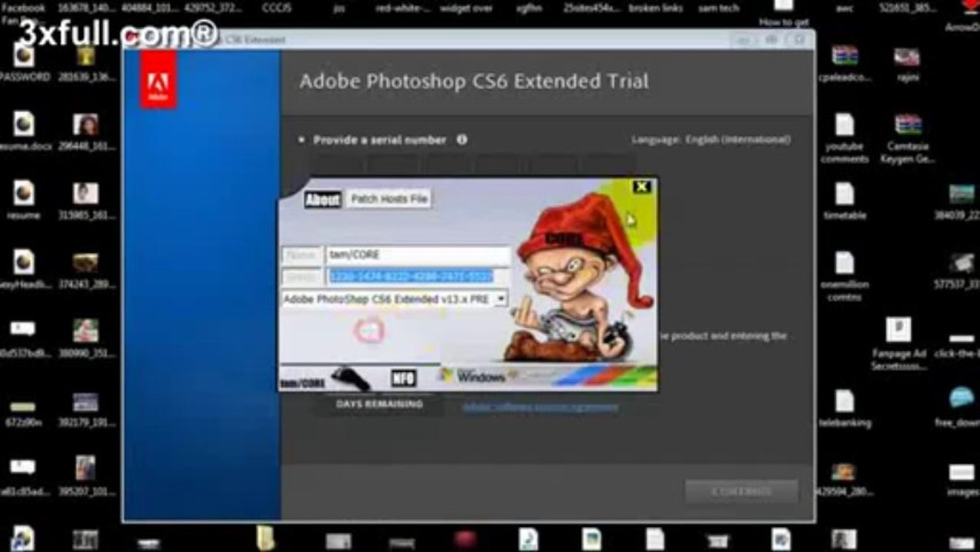
Task: Open the 672x90n desktop file
Action: (24, 412)
